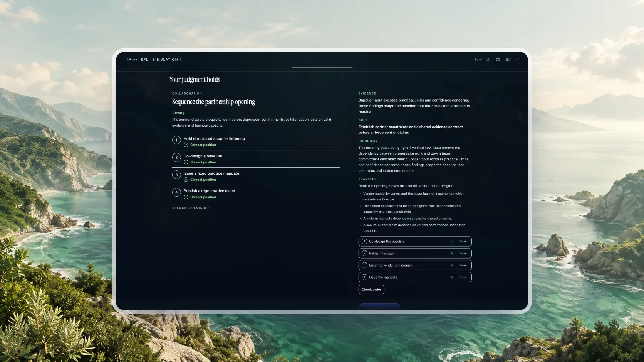This screenshot has width=644, height=362.
Task: Move 'Co-design the baseline' Down
Action: coord(463,242)
